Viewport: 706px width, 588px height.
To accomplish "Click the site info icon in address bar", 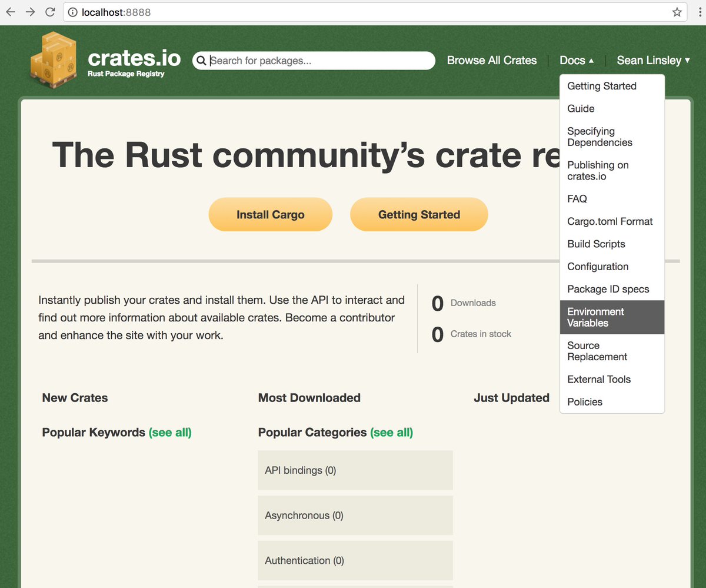I will tap(73, 12).
